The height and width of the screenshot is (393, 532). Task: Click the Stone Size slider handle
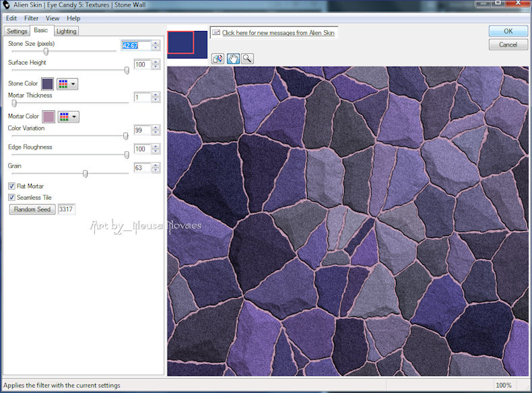tap(46, 51)
